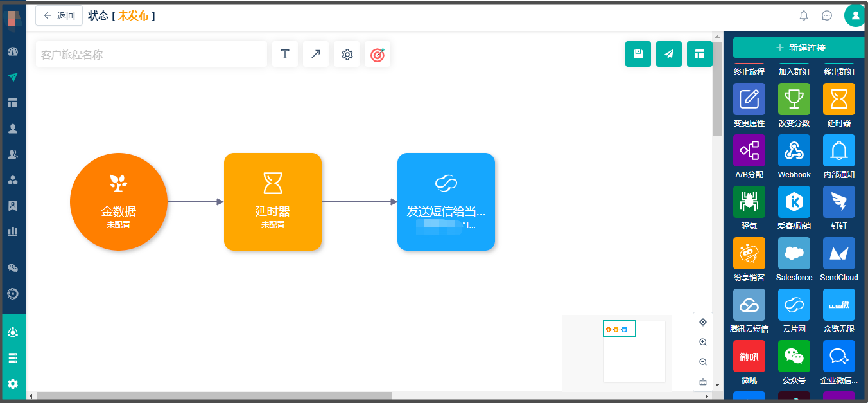Open dashboard icon in left sidebar
This screenshot has height=403, width=868.
click(13, 51)
